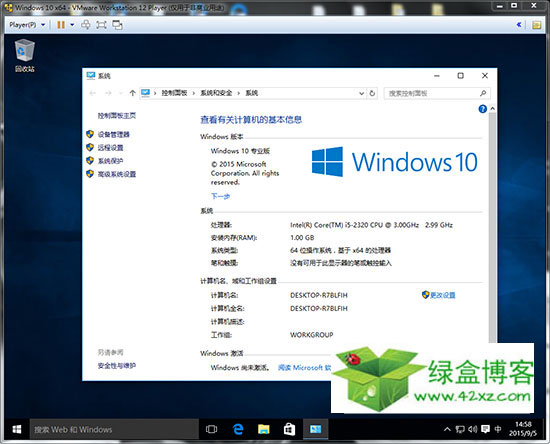Click the vertical scrollbar in System window
The height and width of the screenshot is (444, 550).
pos(492,228)
